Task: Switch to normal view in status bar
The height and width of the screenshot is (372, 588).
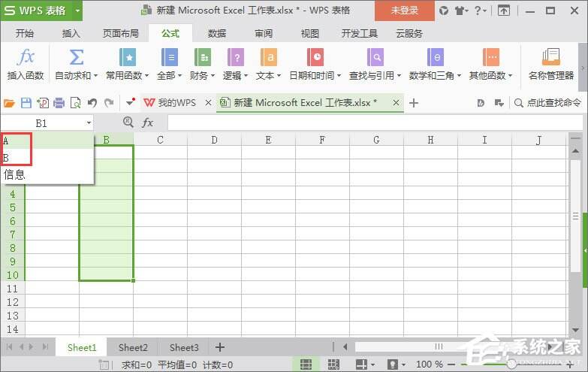Action: (x=306, y=364)
